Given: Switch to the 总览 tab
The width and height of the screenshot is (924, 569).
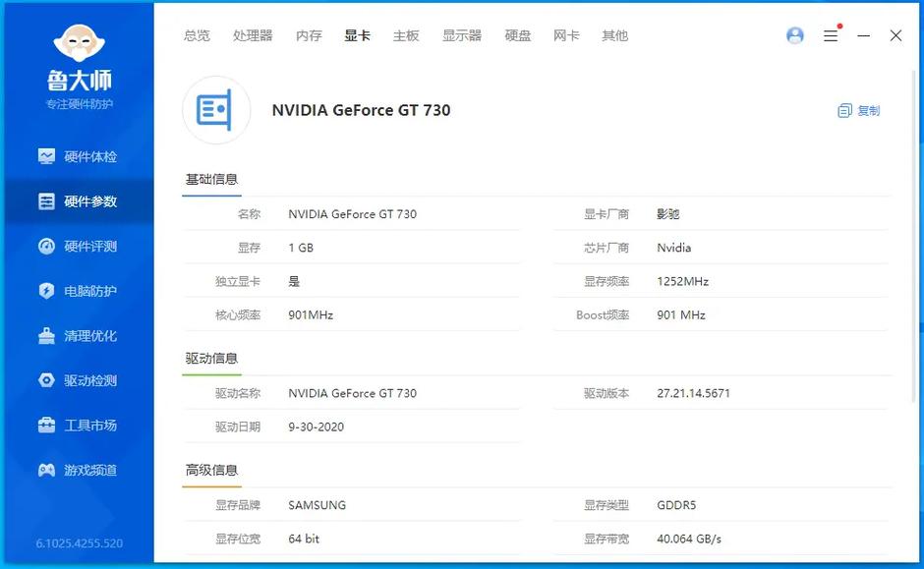Looking at the screenshot, I should pyautogui.click(x=197, y=35).
